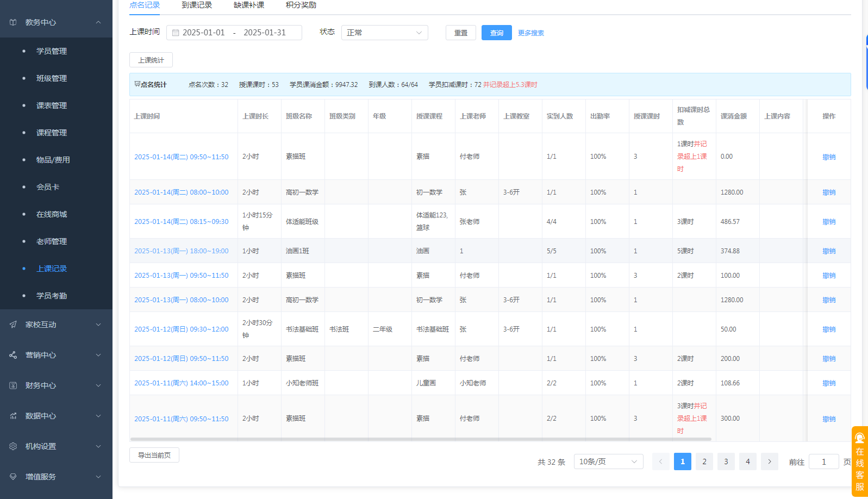This screenshot has width=868, height=499.
Task: Click the 营销中心 share icon
Action: (x=13, y=355)
